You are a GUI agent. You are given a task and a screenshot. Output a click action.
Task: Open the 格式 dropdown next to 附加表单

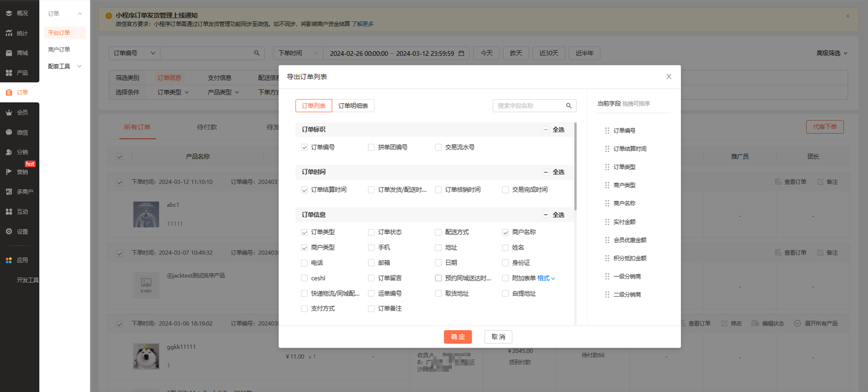coord(546,278)
